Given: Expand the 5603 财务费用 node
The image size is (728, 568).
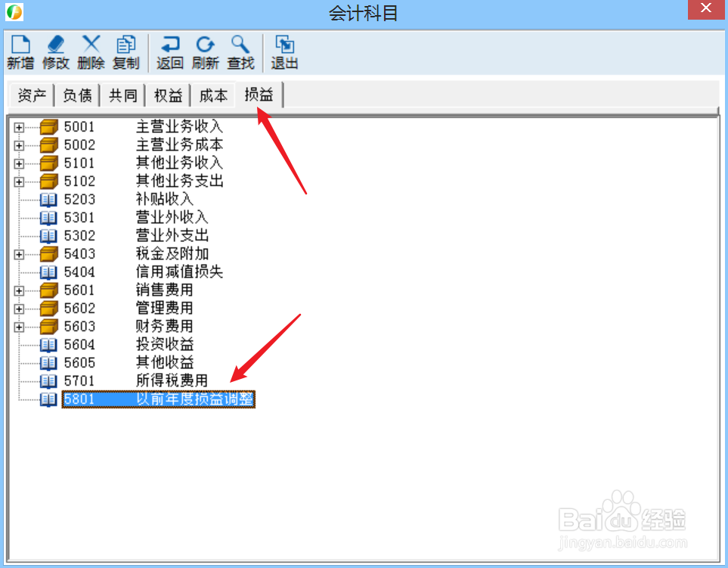Looking at the screenshot, I should point(19,327).
